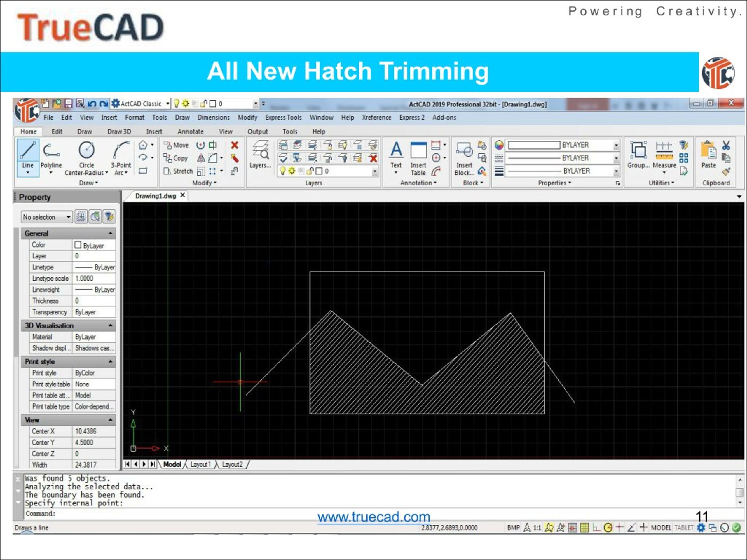Expand the Annotation panel label
The image size is (747, 560).
(x=418, y=183)
